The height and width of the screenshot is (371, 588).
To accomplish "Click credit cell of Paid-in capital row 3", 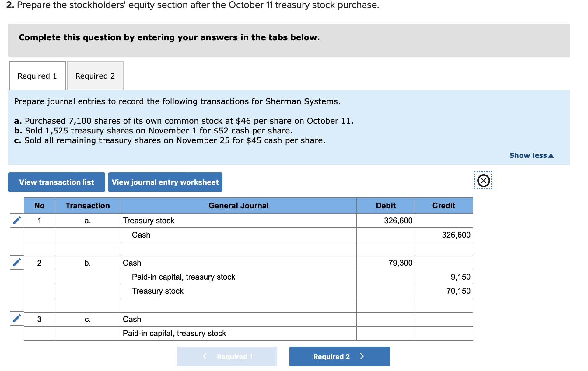I will [x=443, y=333].
